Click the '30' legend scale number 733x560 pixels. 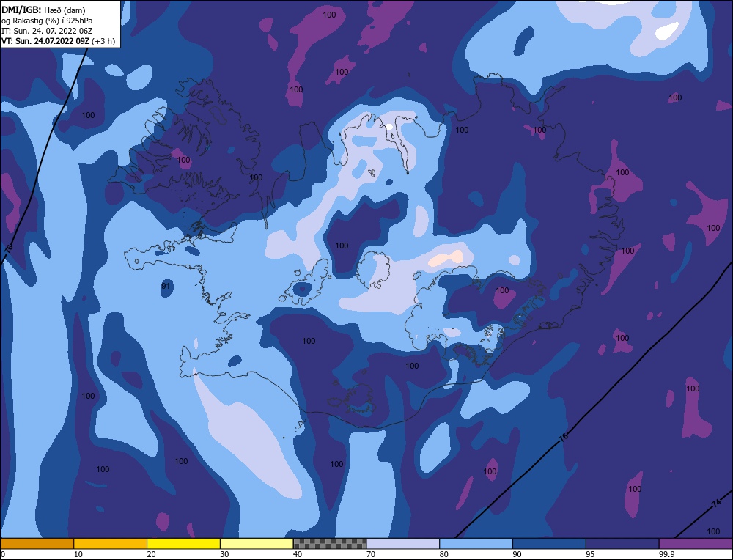point(224,554)
